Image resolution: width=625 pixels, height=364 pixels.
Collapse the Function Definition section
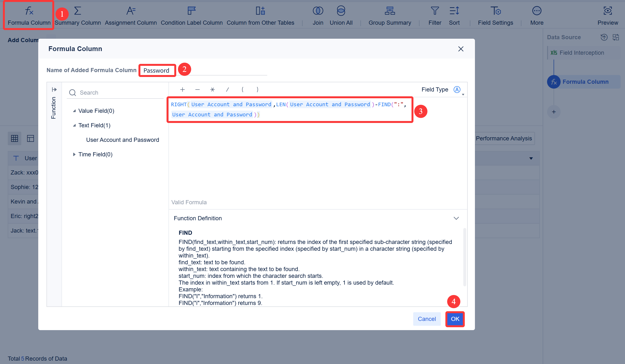click(x=456, y=218)
